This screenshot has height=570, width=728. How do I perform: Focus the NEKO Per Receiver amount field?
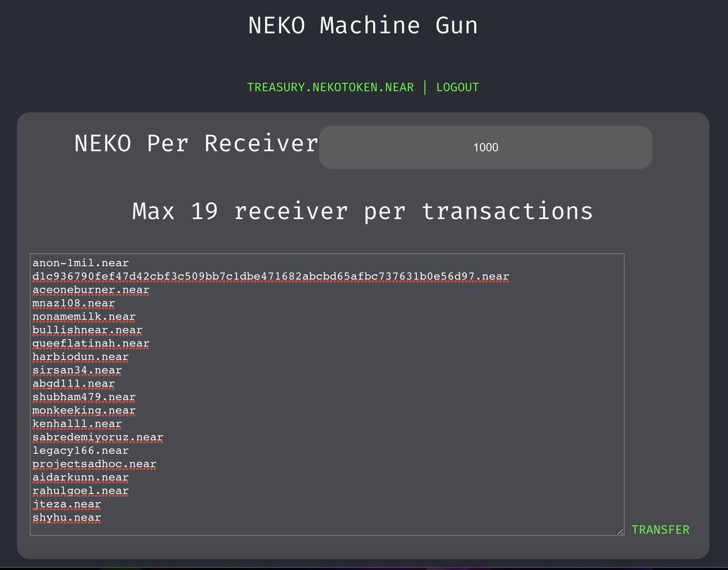tap(485, 147)
